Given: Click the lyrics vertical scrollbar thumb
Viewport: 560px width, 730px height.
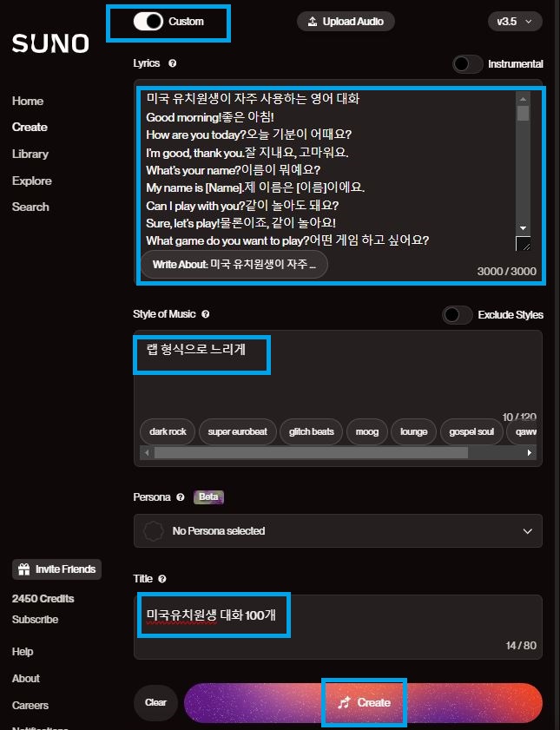Looking at the screenshot, I should 524,114.
